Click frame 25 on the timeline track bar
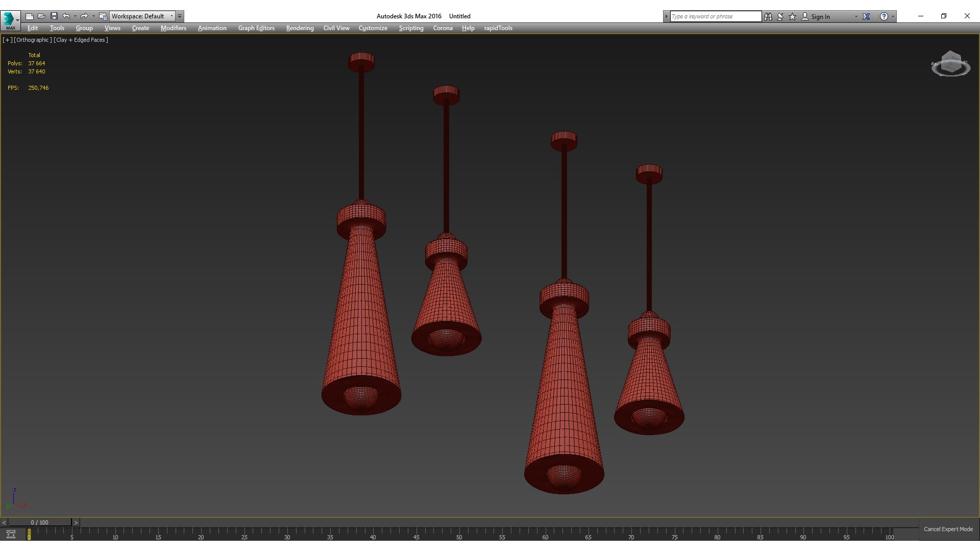The width and height of the screenshot is (980, 551). (244, 534)
